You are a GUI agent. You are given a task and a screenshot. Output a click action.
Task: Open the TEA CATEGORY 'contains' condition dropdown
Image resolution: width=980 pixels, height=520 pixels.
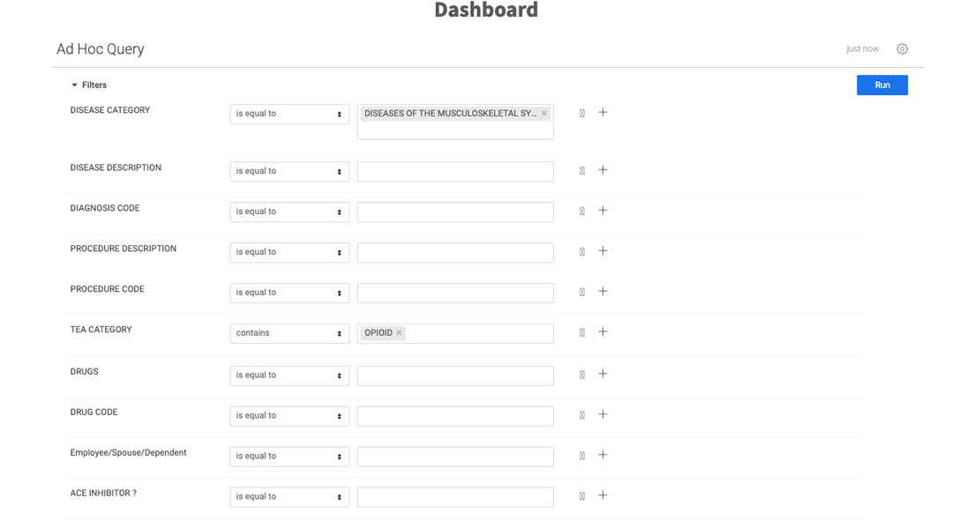[289, 333]
